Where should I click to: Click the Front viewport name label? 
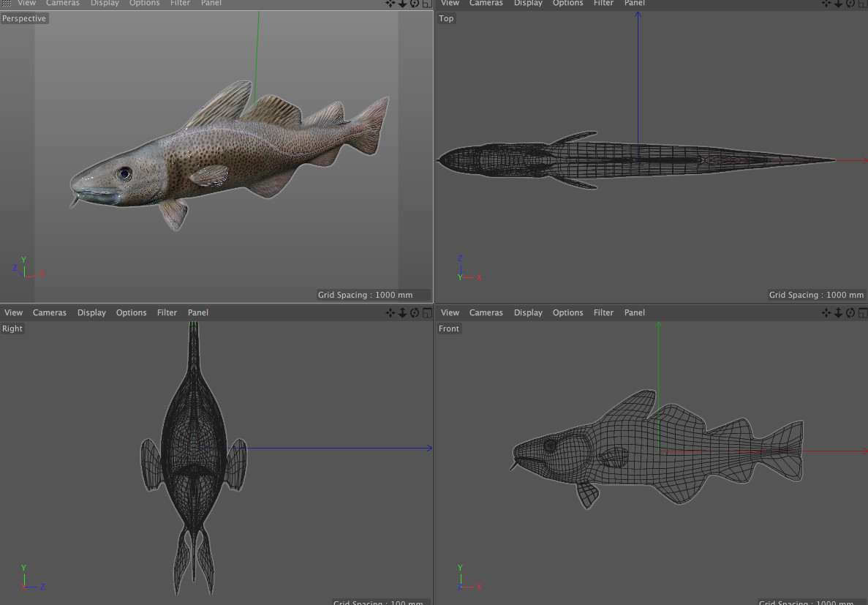click(449, 329)
